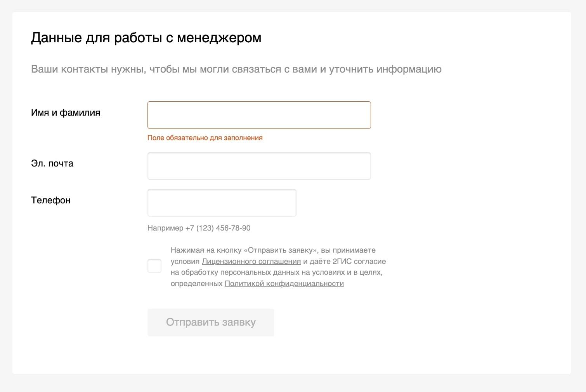Select the Телефон input field
The height and width of the screenshot is (392, 586).
click(x=222, y=203)
